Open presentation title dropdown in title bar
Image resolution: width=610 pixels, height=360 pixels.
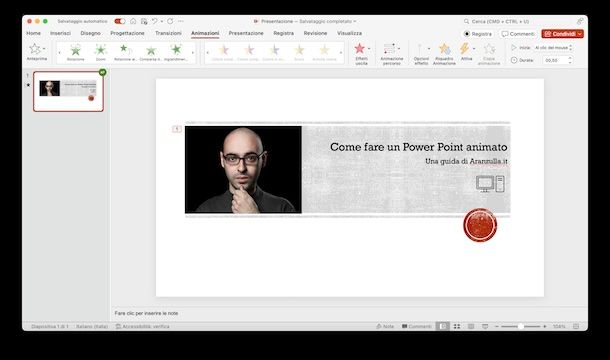[x=354, y=21]
